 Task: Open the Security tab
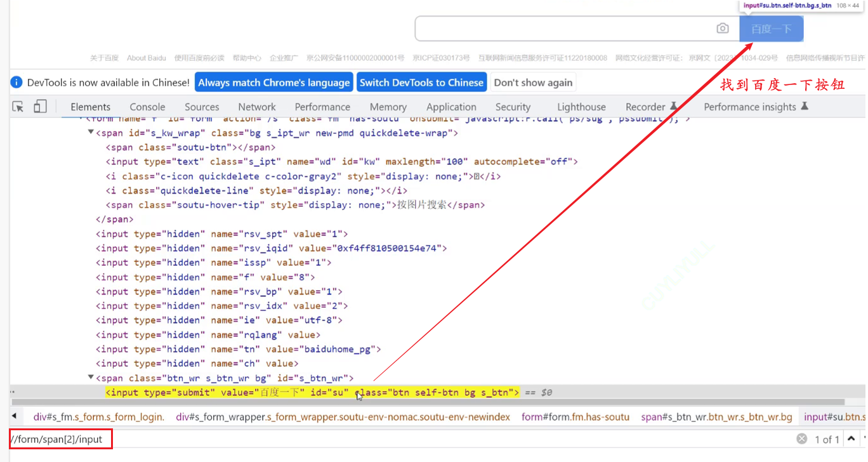point(513,107)
